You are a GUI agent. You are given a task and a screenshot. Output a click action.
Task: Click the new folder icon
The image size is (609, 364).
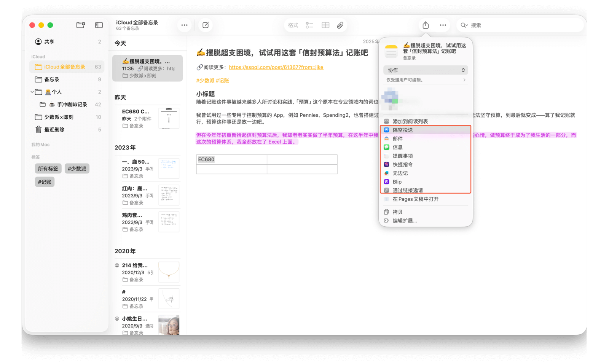pos(81,25)
